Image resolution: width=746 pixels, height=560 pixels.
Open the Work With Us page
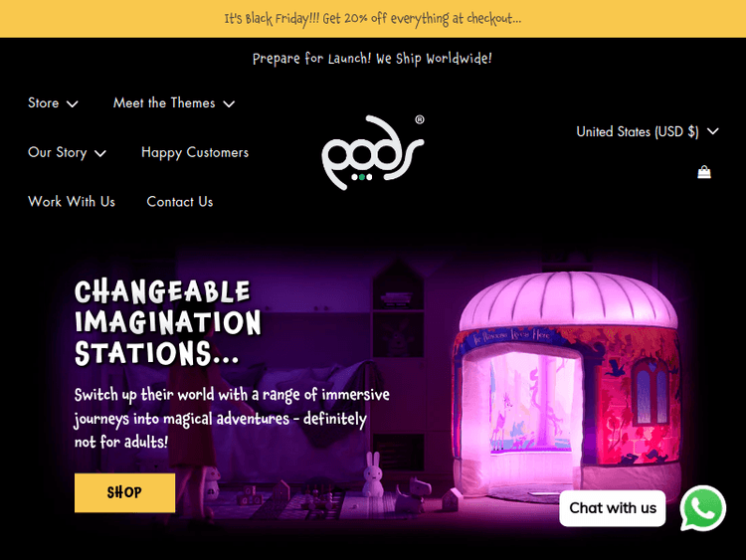(72, 202)
